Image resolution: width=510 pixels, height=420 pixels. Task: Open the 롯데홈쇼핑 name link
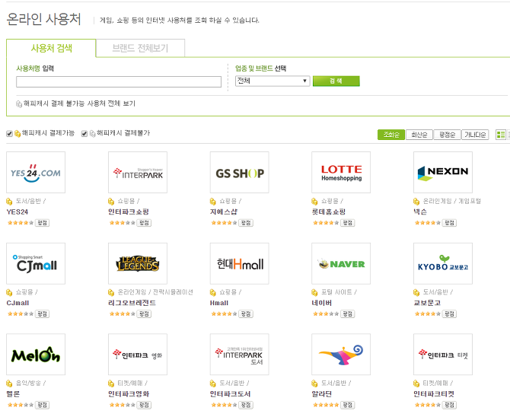pos(329,212)
